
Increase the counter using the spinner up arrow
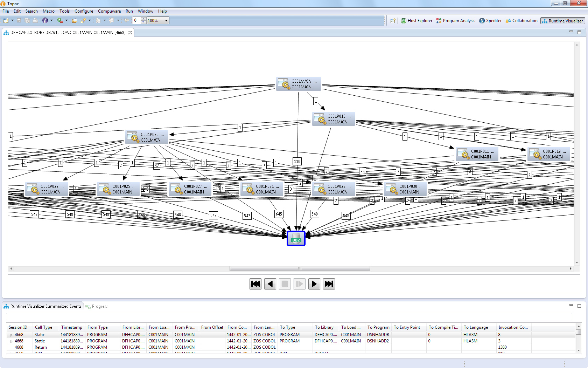tap(143, 19)
